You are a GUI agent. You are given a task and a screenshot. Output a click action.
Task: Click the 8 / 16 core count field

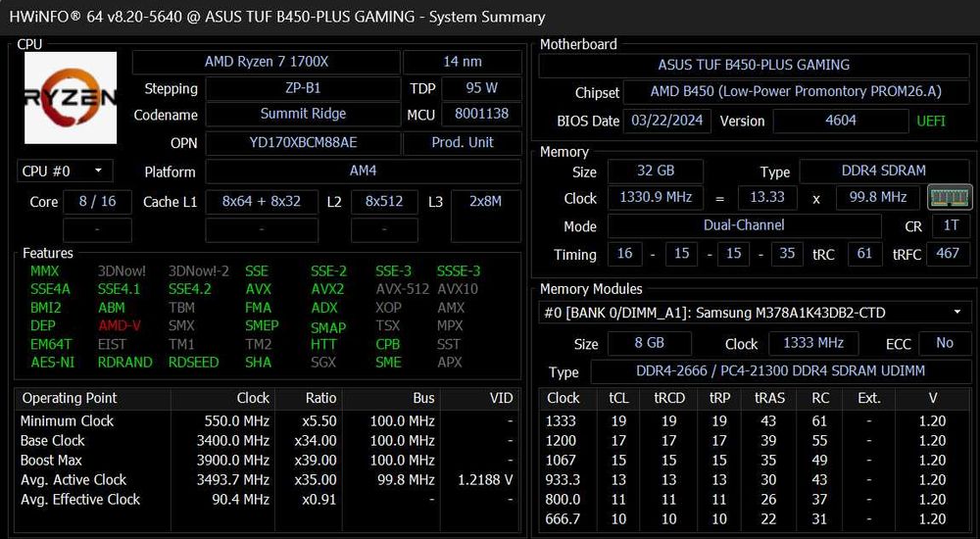(x=97, y=202)
